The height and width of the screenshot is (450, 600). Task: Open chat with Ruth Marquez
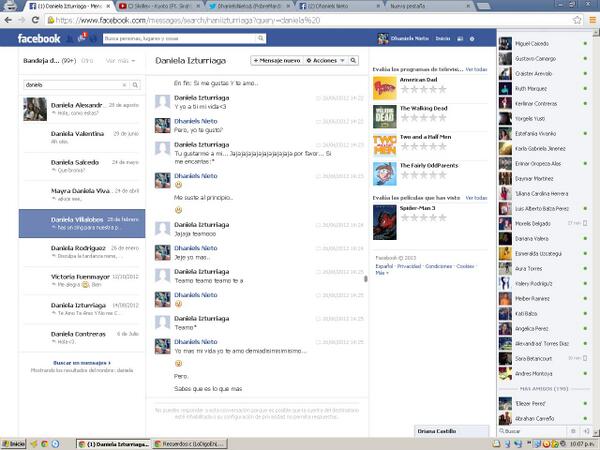[x=543, y=88]
